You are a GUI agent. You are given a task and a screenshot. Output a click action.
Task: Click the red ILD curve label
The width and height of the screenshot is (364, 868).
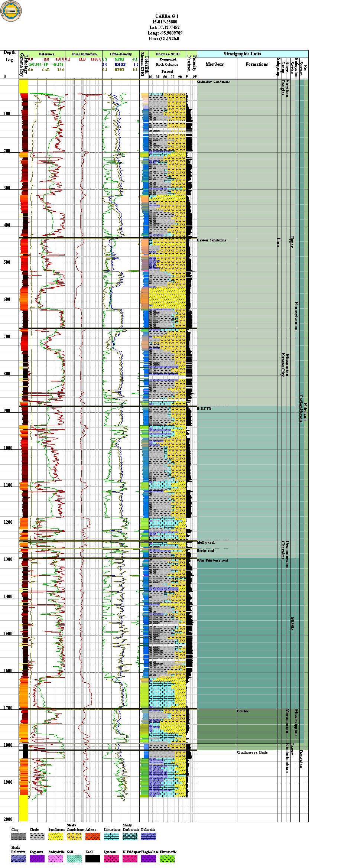[82, 59]
